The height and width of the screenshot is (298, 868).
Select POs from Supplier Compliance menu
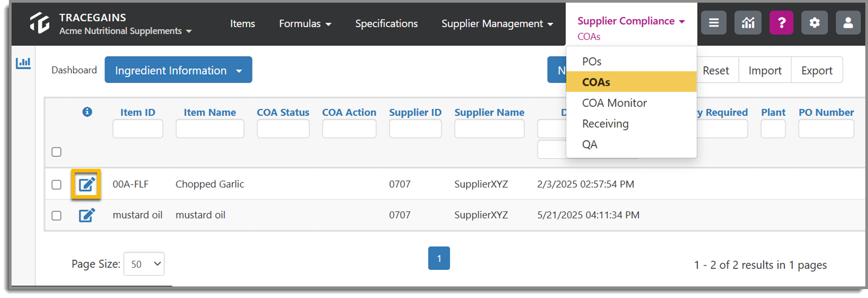(x=631, y=61)
